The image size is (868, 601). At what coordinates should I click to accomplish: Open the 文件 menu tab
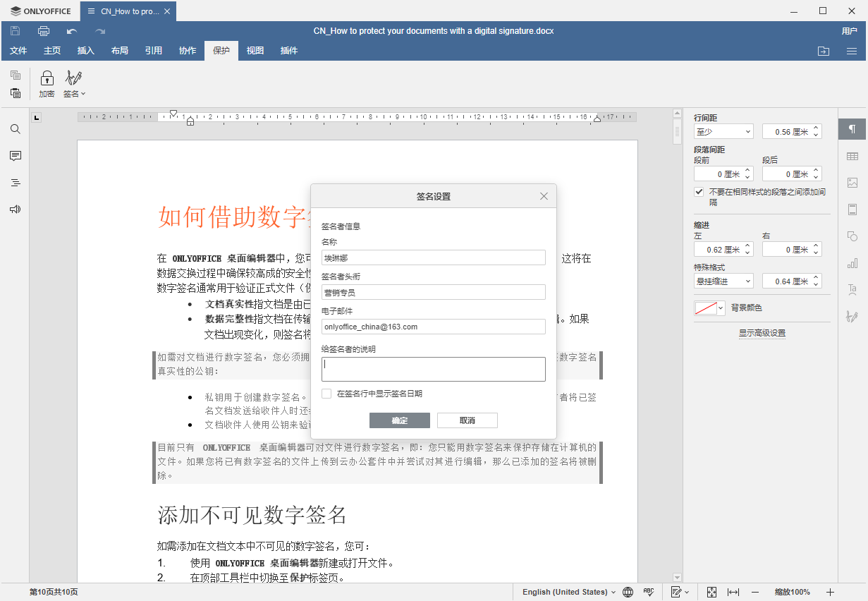(18, 51)
